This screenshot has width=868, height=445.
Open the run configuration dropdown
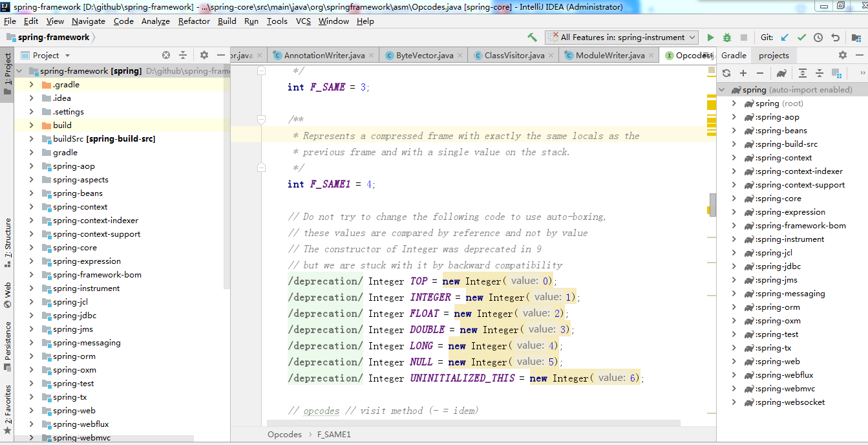(x=622, y=38)
